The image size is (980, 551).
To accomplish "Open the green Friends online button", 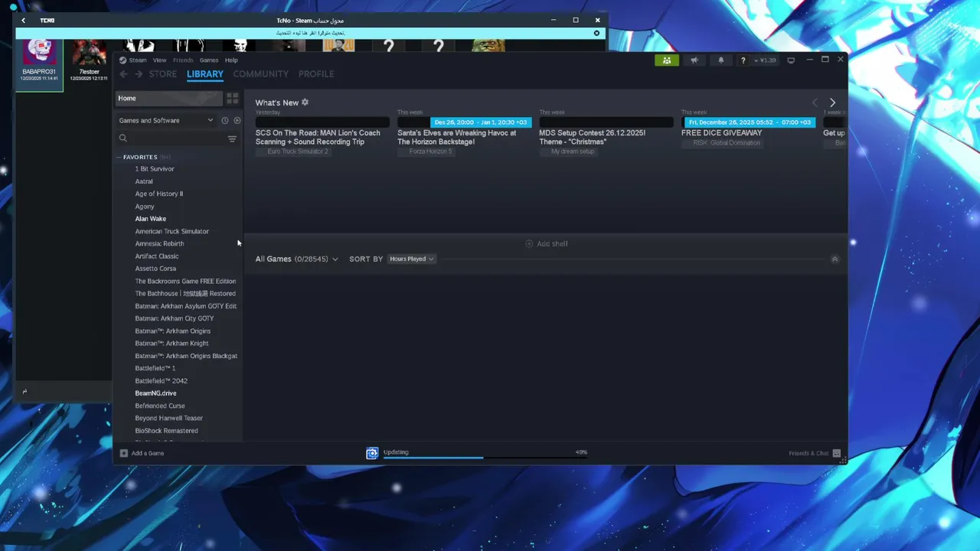I will coord(667,60).
